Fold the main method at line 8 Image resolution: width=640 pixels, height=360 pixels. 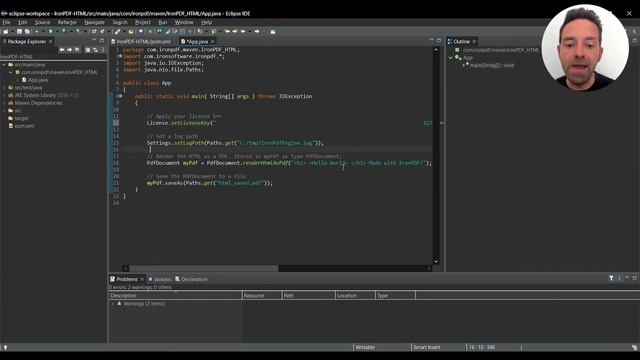(120, 96)
